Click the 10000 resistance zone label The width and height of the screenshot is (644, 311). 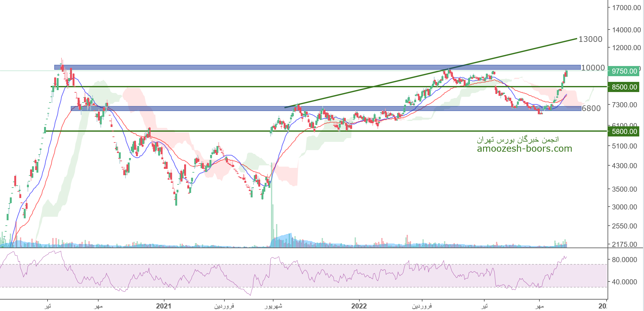[x=593, y=68]
